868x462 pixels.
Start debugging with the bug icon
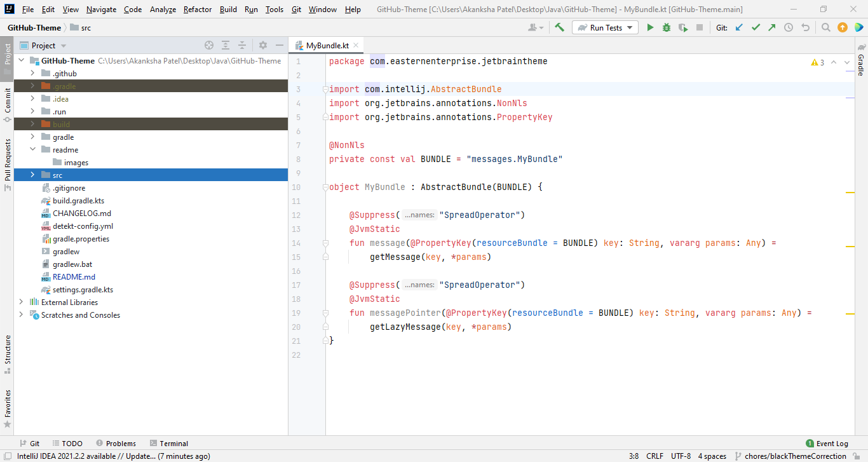tap(667, 27)
